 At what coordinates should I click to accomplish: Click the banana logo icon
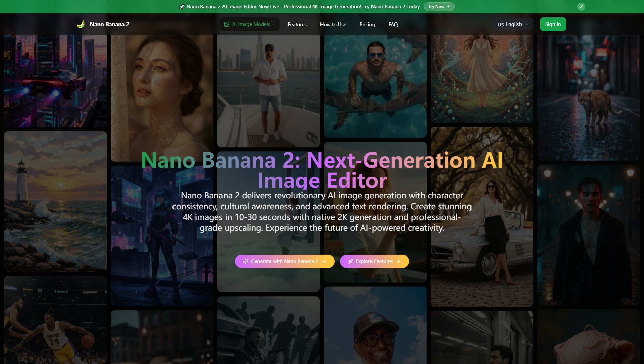(x=81, y=24)
